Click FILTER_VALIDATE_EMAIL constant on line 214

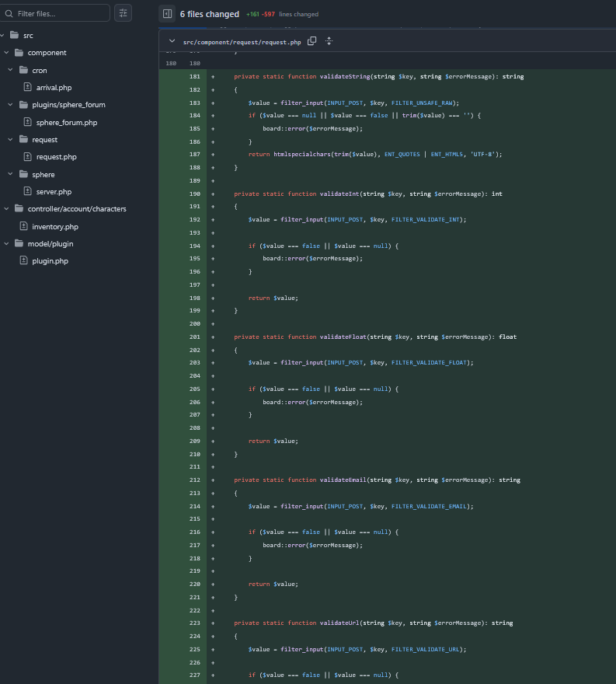[429, 507]
